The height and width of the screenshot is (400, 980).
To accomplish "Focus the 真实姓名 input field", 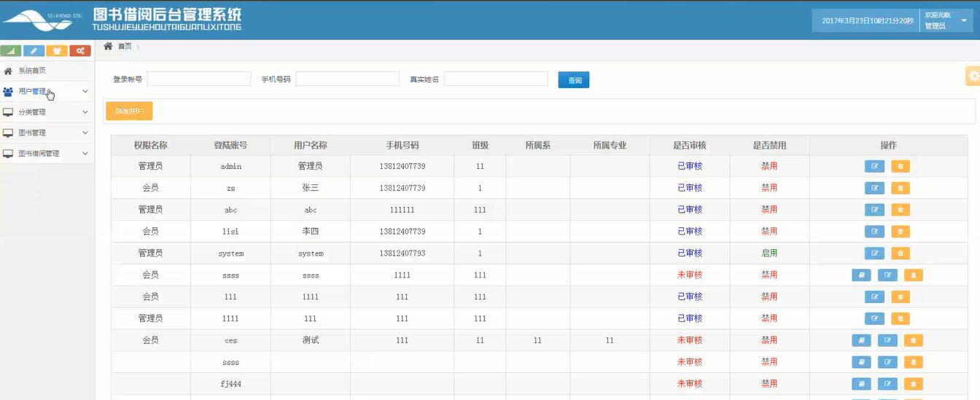I will pos(496,79).
